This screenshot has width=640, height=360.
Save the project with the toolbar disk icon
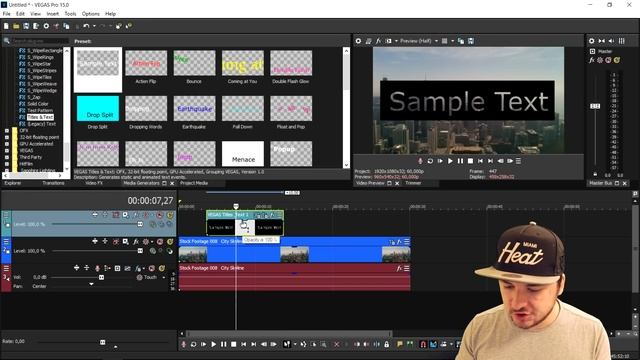[26, 26]
